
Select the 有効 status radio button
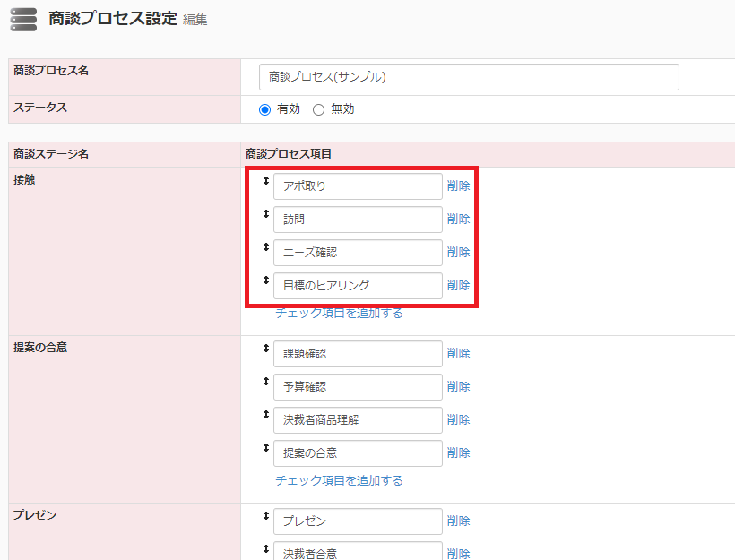(264, 109)
